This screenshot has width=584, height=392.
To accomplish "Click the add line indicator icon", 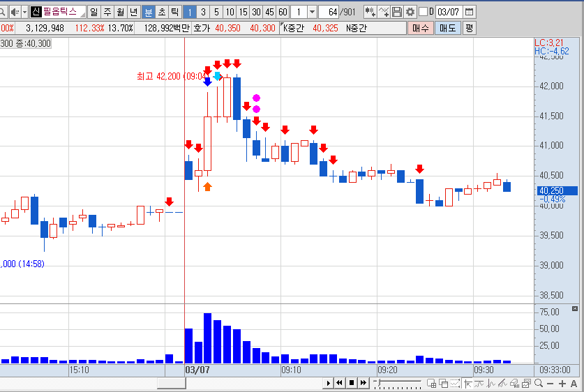I will [x=384, y=12].
